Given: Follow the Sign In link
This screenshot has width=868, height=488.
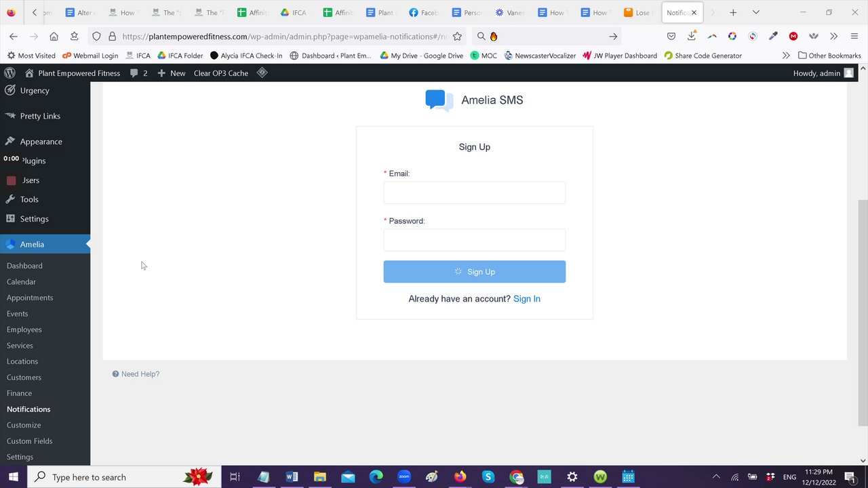Looking at the screenshot, I should tap(527, 299).
